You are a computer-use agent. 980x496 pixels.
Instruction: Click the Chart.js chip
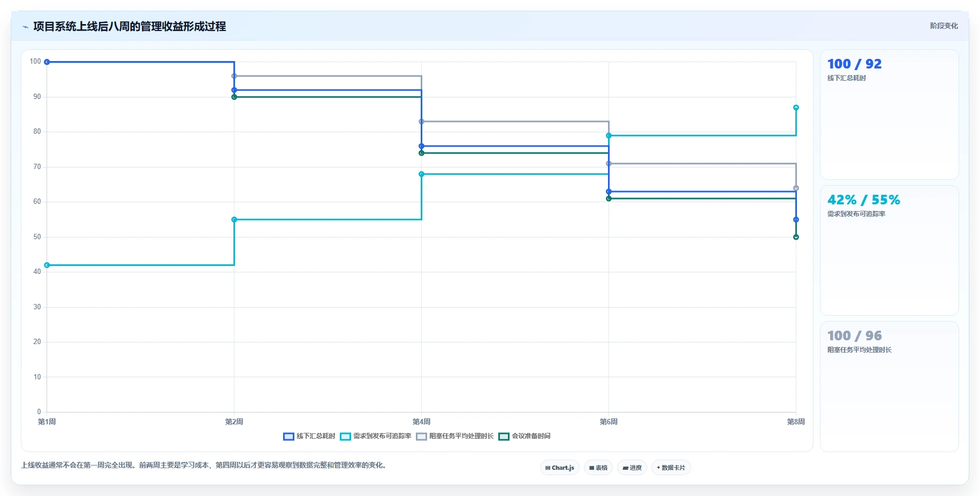pos(559,468)
